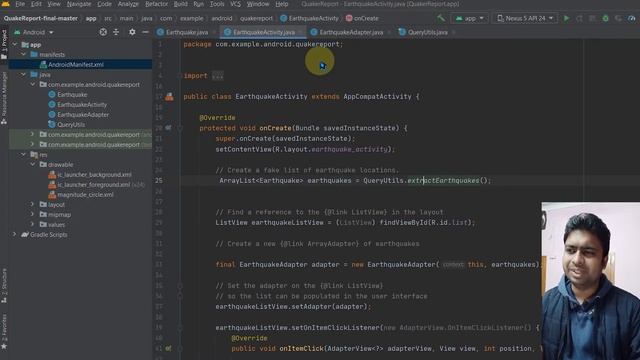Screen dimensions: 640x360
Task: Open the Project side tool window tab
Action: click(x=4, y=44)
